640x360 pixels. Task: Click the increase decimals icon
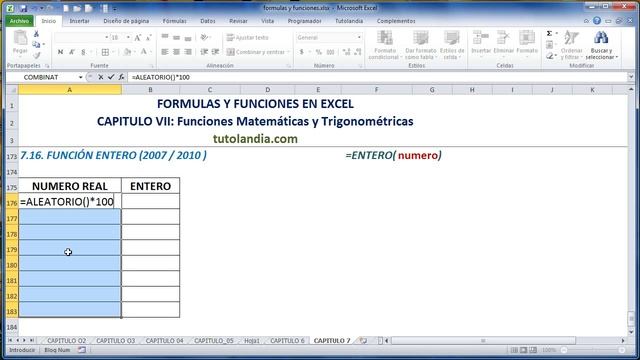pyautogui.click(x=347, y=52)
